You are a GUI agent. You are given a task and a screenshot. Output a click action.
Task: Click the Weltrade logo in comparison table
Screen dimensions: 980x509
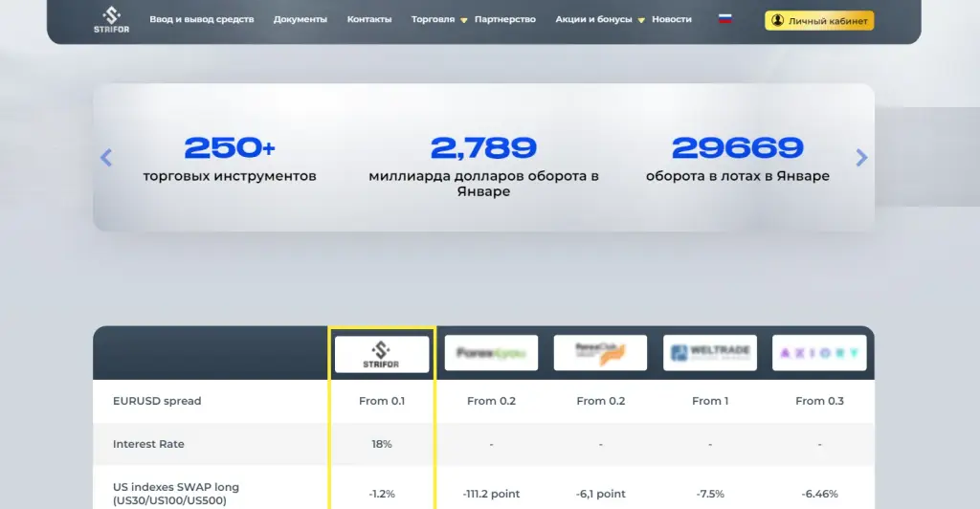point(710,353)
